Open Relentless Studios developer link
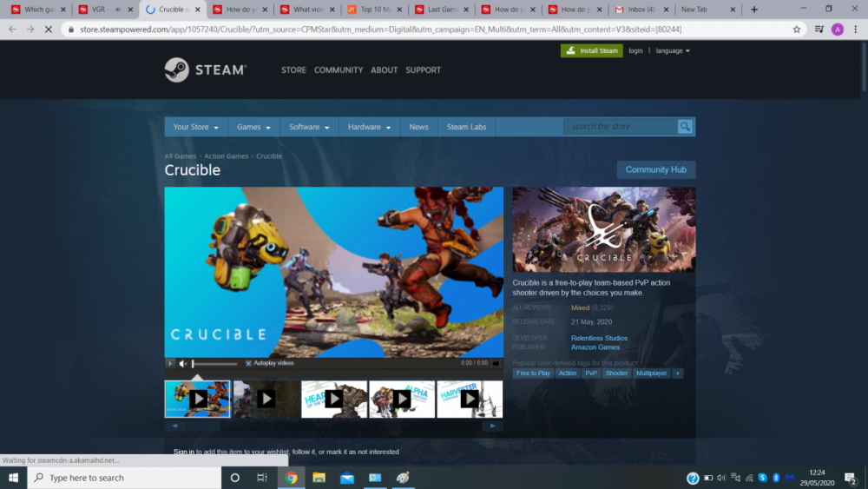This screenshot has height=489, width=868. coord(599,338)
